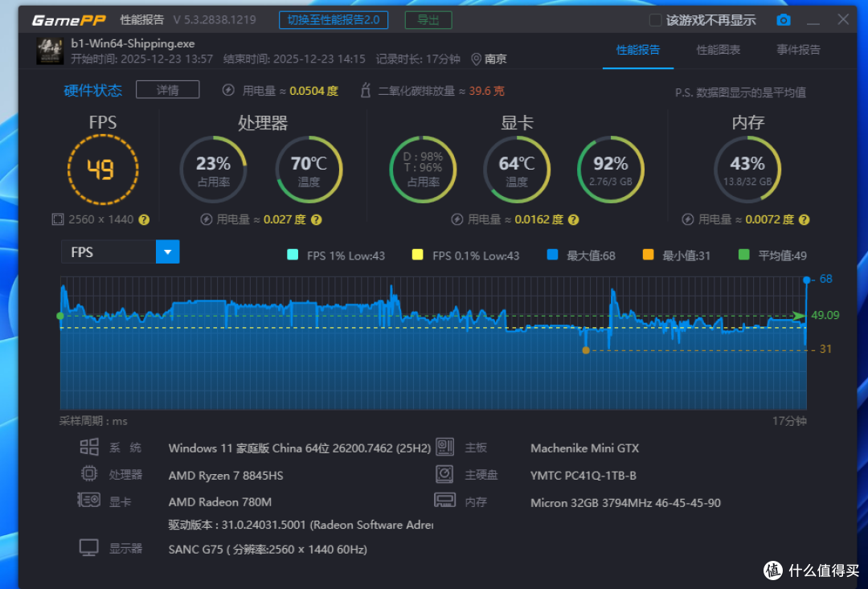
Task: Click the version V 5.3.2838.1219 text
Action: point(215,20)
